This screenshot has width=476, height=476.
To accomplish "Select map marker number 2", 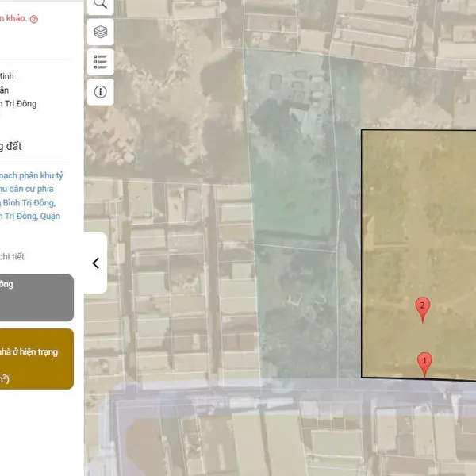I will coord(423,308).
